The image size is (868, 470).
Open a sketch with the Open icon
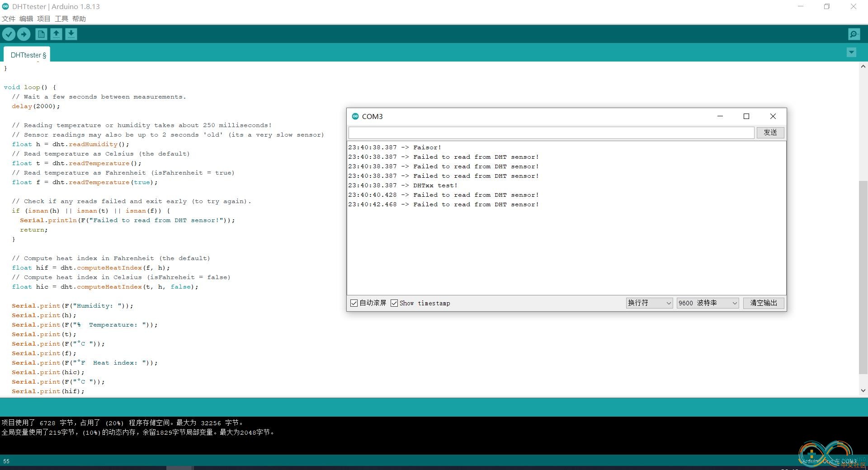tap(56, 34)
